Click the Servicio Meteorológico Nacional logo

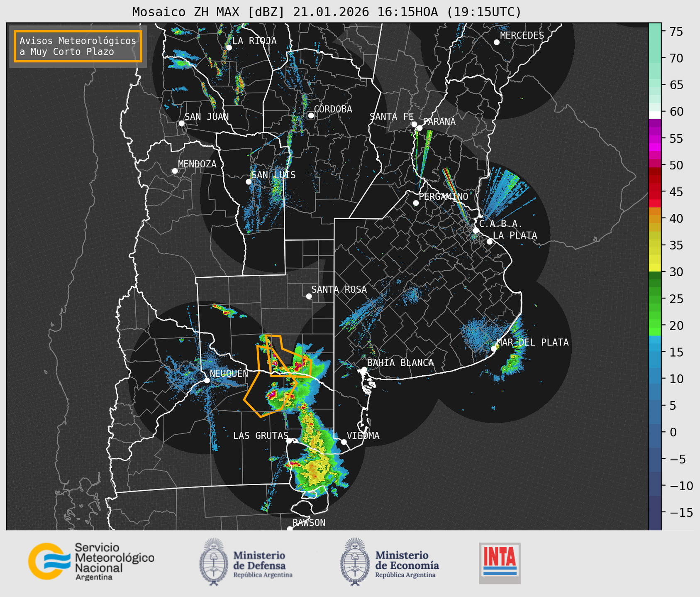[91, 561]
